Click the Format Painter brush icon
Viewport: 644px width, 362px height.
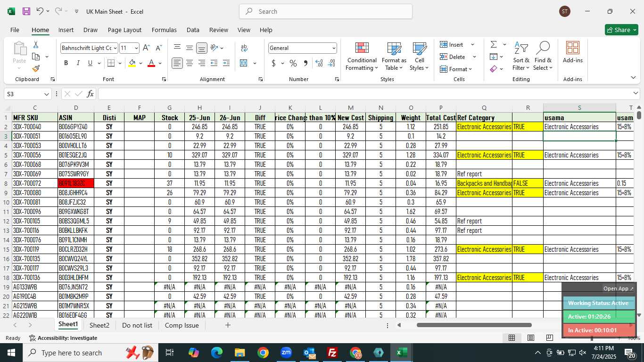36,68
